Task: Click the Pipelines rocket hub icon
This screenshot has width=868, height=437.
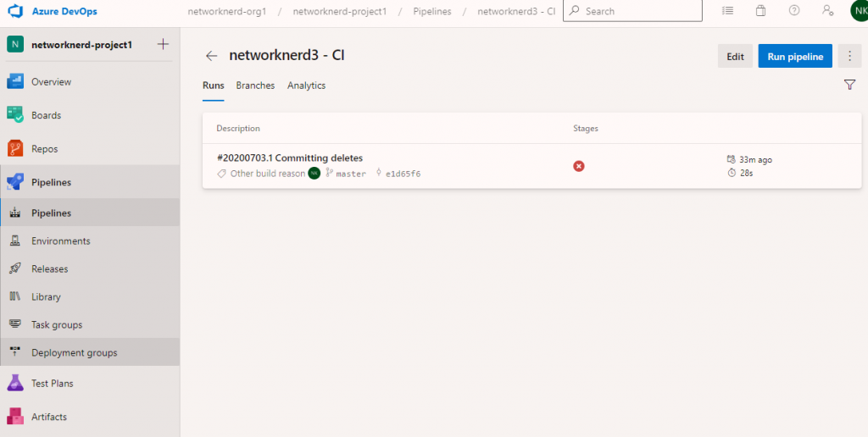Action: click(15, 182)
